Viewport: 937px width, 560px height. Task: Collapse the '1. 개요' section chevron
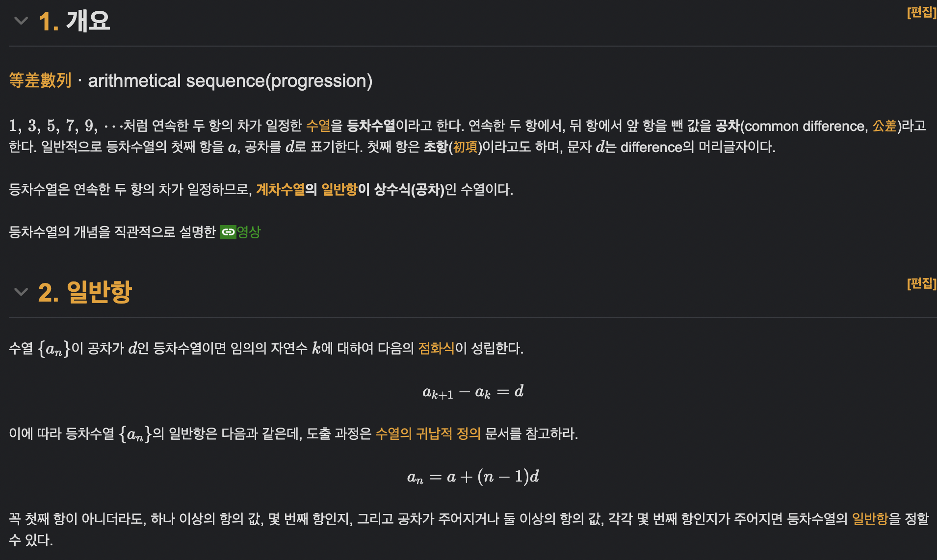click(21, 21)
